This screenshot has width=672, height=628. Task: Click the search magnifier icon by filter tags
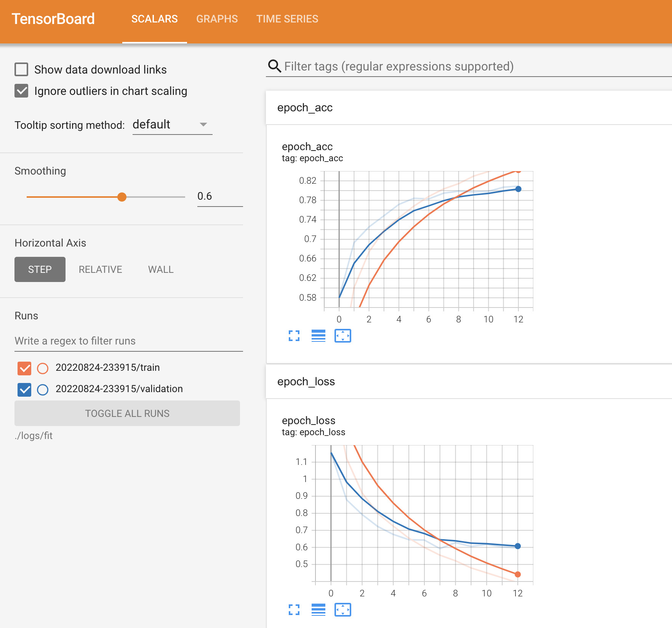274,66
